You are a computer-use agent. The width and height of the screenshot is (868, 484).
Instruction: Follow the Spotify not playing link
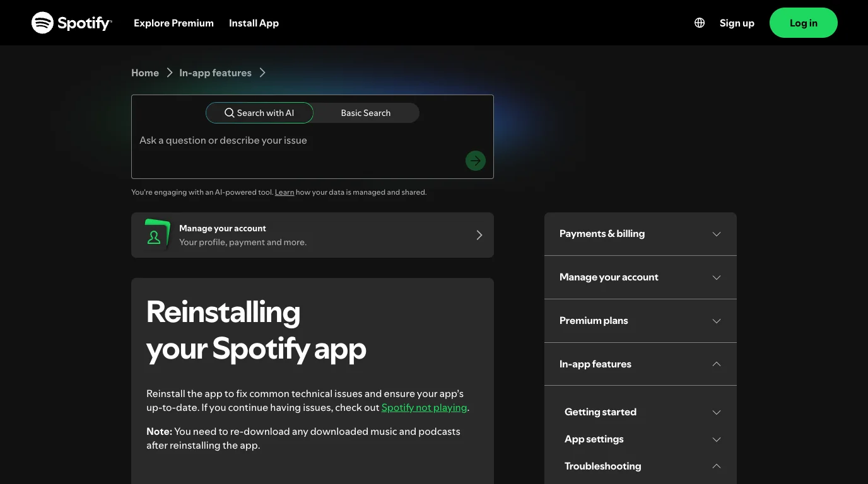click(424, 407)
